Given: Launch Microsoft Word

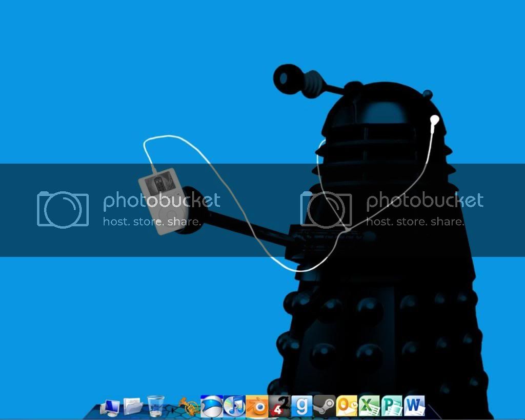Looking at the screenshot, I should pos(414,406).
